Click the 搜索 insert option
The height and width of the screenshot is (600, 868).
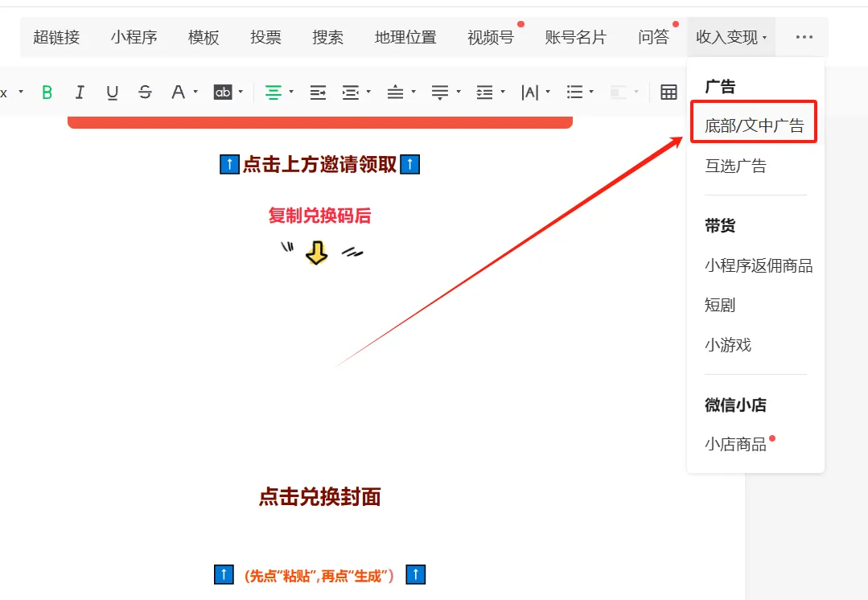point(327,37)
